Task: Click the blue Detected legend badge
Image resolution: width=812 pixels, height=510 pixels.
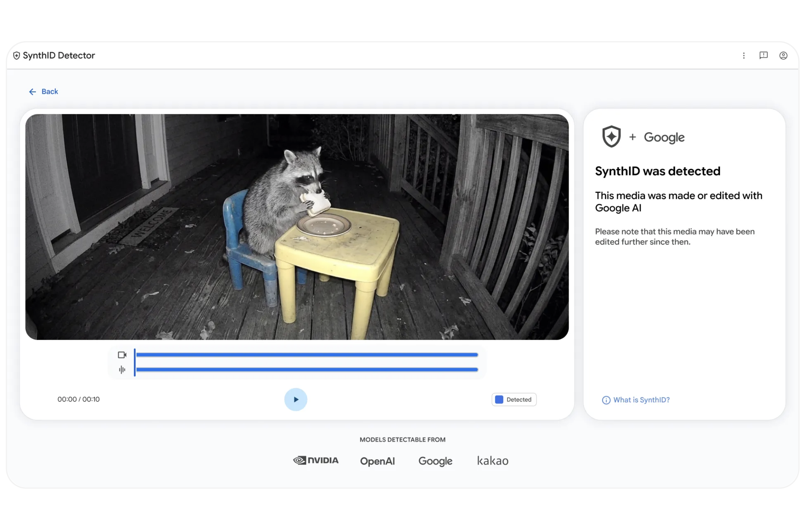Action: click(514, 399)
